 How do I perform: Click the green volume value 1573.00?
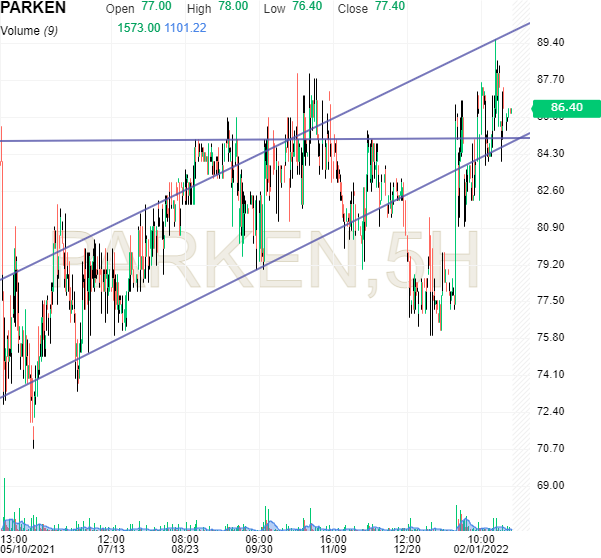pos(138,27)
